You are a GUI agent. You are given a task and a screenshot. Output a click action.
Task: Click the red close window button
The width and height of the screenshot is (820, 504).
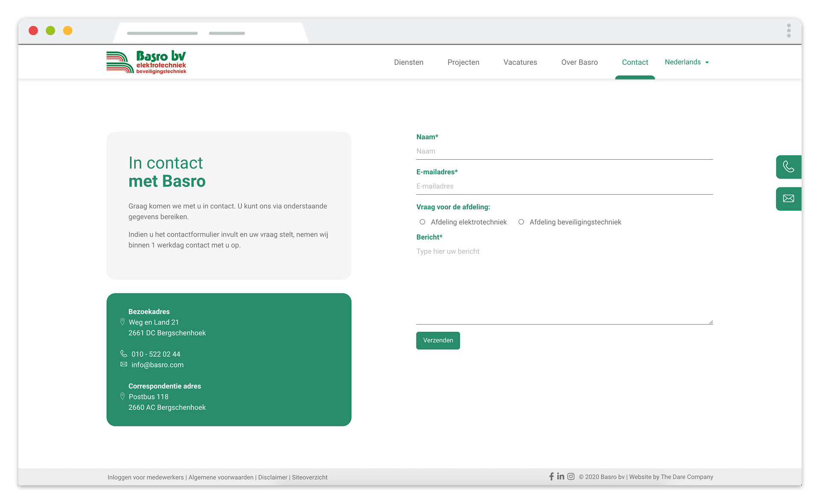point(33,31)
